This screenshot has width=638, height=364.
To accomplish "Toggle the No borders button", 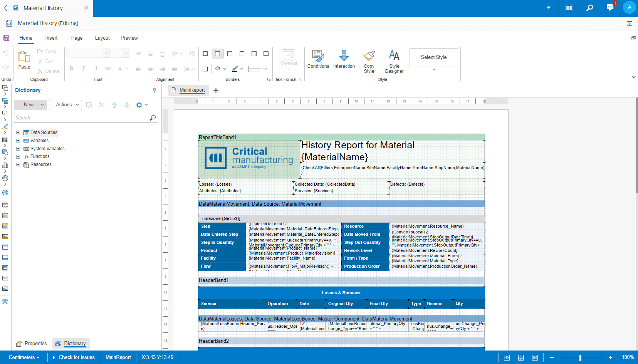I will (x=218, y=54).
